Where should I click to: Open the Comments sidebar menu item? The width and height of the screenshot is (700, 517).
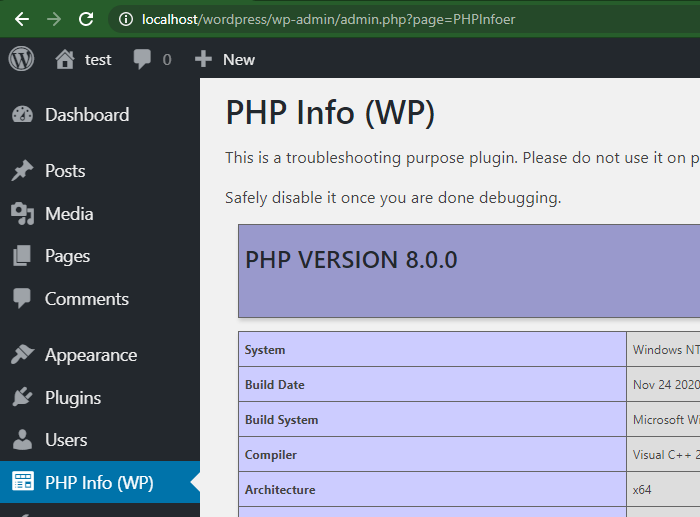tap(87, 299)
